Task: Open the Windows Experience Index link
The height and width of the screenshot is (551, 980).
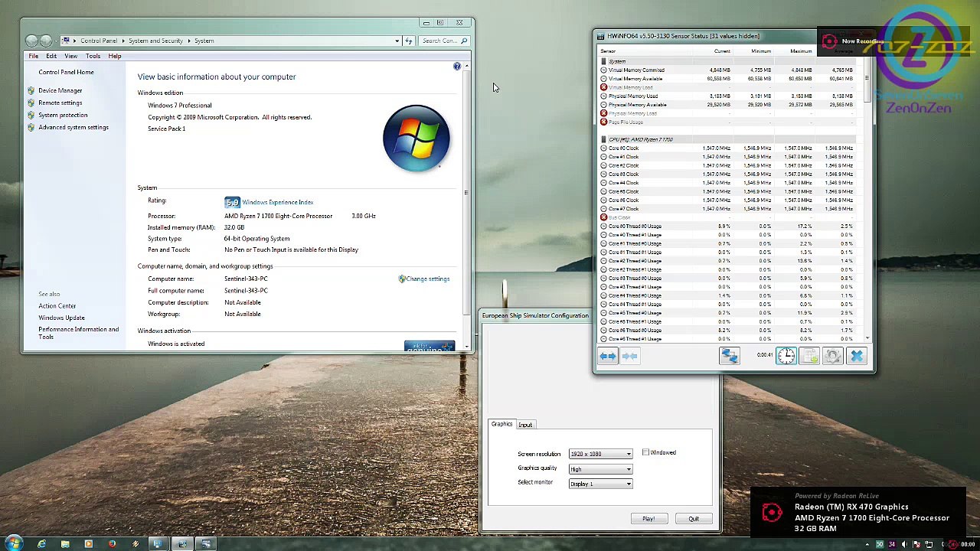Action: (x=277, y=203)
